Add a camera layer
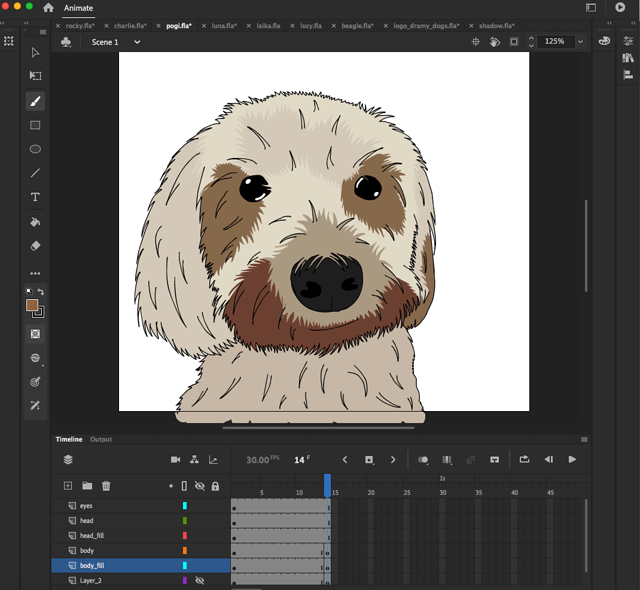 point(176,460)
